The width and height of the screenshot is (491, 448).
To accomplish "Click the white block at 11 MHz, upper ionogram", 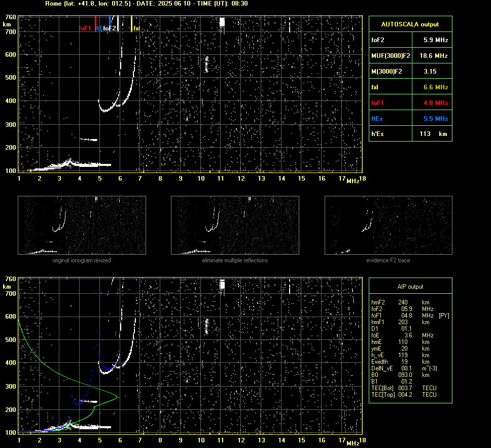I will (222, 22).
